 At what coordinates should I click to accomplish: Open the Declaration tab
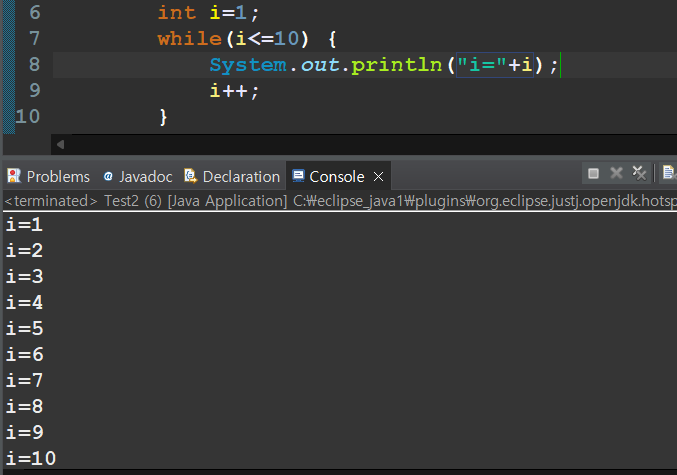pyautogui.click(x=232, y=176)
